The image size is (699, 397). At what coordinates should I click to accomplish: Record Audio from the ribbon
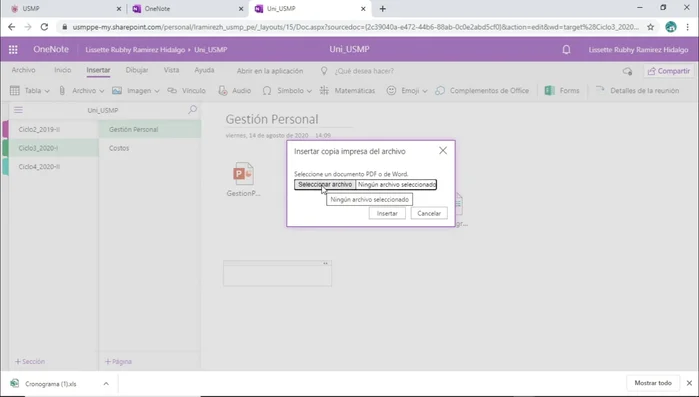click(x=234, y=90)
